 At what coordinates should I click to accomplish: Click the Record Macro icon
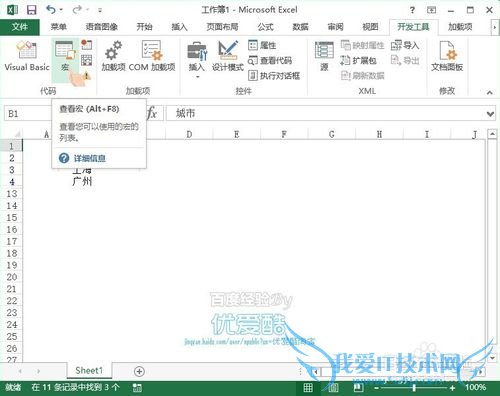[x=86, y=45]
